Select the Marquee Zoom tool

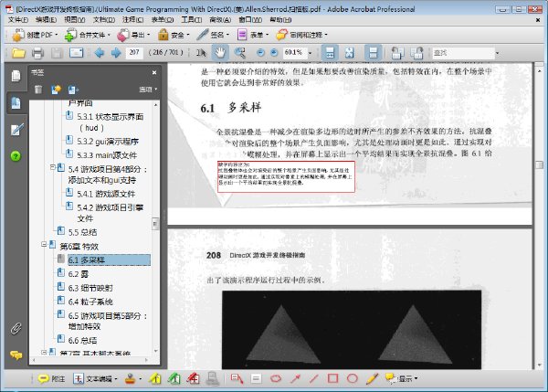pyautogui.click(x=240, y=53)
